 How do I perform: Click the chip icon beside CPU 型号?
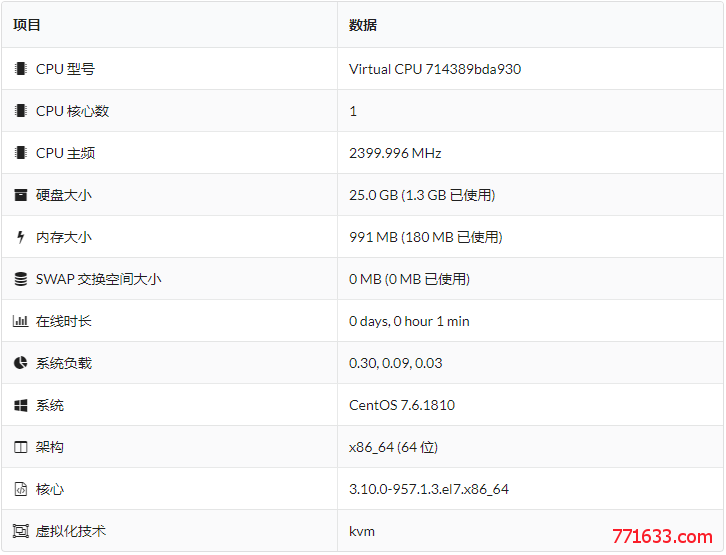20,69
